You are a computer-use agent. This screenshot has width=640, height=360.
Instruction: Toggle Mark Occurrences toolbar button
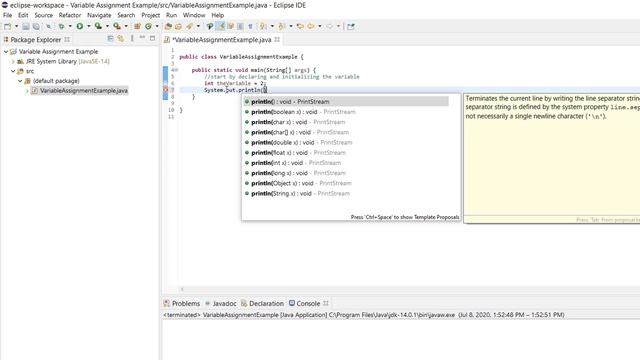pyautogui.click(x=220, y=27)
